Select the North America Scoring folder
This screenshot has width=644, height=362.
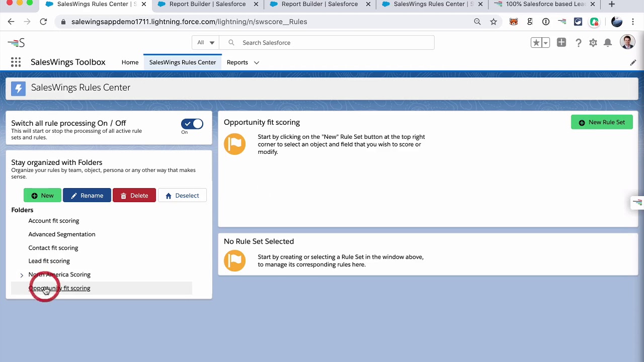click(59, 275)
